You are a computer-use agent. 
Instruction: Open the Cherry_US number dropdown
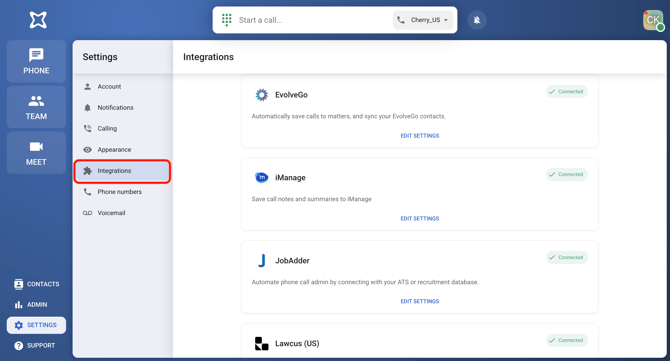[423, 20]
